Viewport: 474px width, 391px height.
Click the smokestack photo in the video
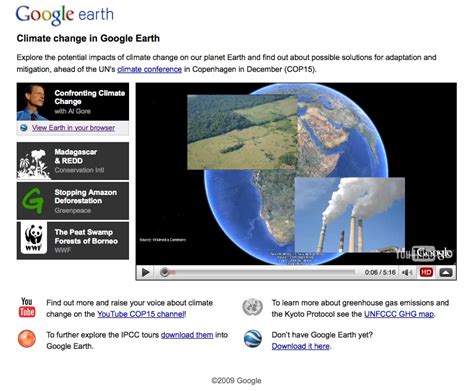(350, 215)
